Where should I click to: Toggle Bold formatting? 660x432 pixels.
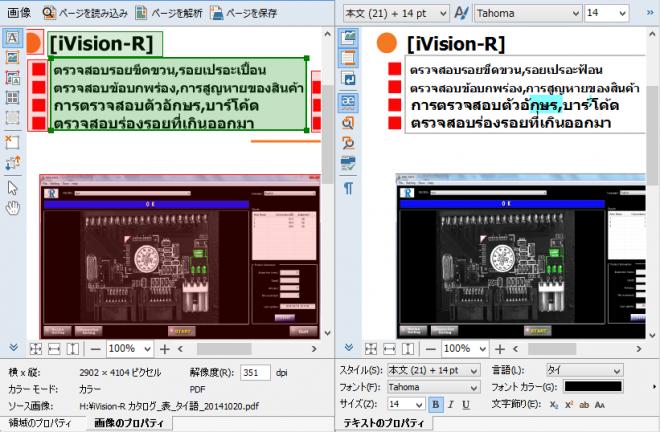coord(436,405)
